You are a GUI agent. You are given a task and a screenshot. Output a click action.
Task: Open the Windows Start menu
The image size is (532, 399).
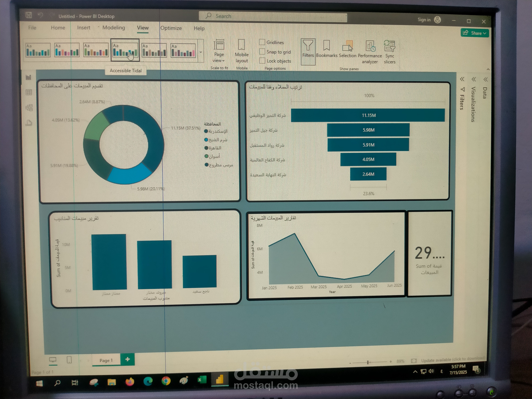39,383
